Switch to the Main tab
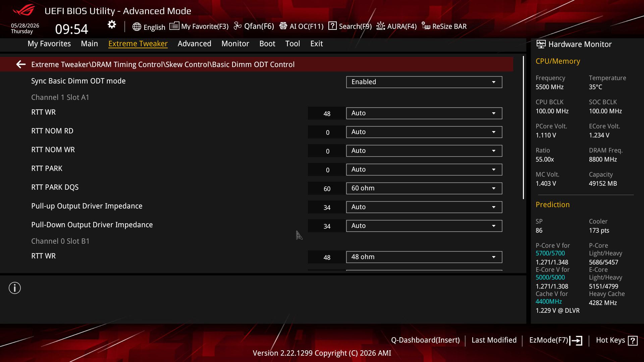Image resolution: width=644 pixels, height=362 pixels. pyautogui.click(x=89, y=44)
